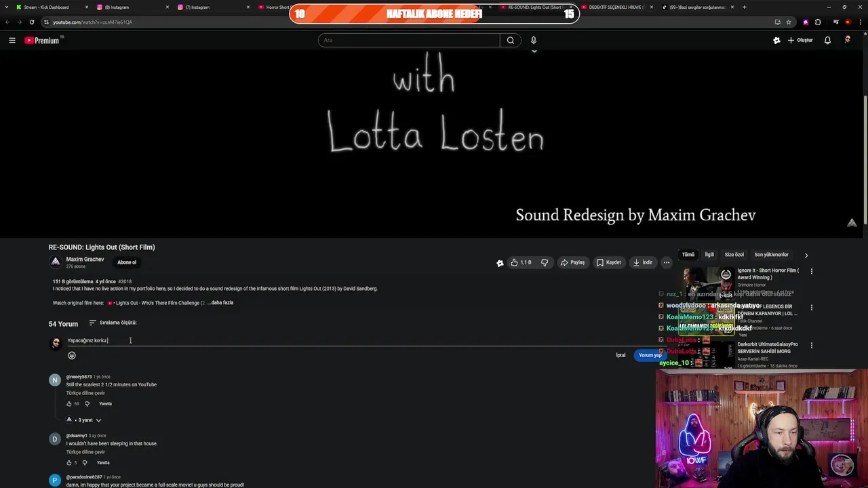Focus the Ara search field
Screen dimensions: 868x488
tap(409, 40)
